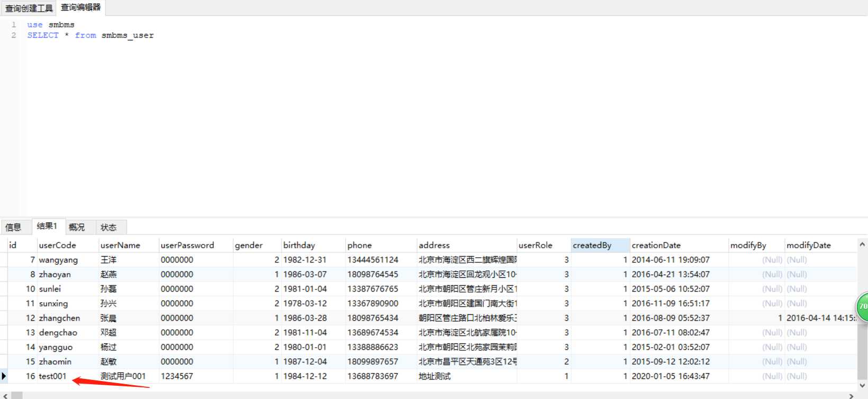The height and width of the screenshot is (399, 868).
Task: Click the current row indicator arrow
Action: (4, 376)
